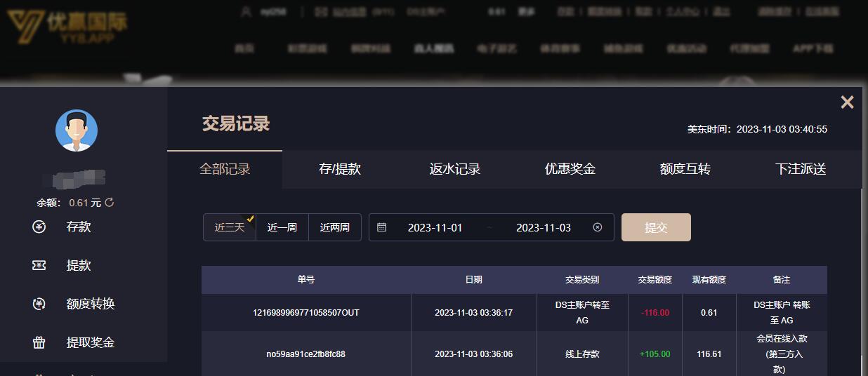Click the 会员在线入款 remark cell
This screenshot has height=376, width=868.
(782, 354)
